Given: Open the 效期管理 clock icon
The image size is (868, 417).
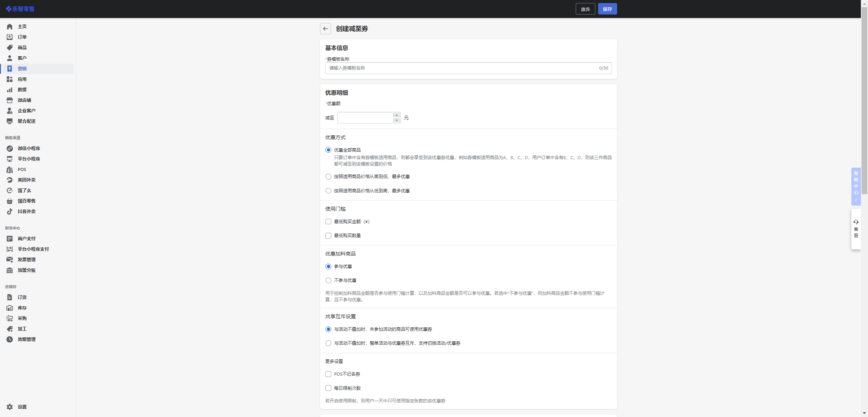Looking at the screenshot, I should [9, 339].
